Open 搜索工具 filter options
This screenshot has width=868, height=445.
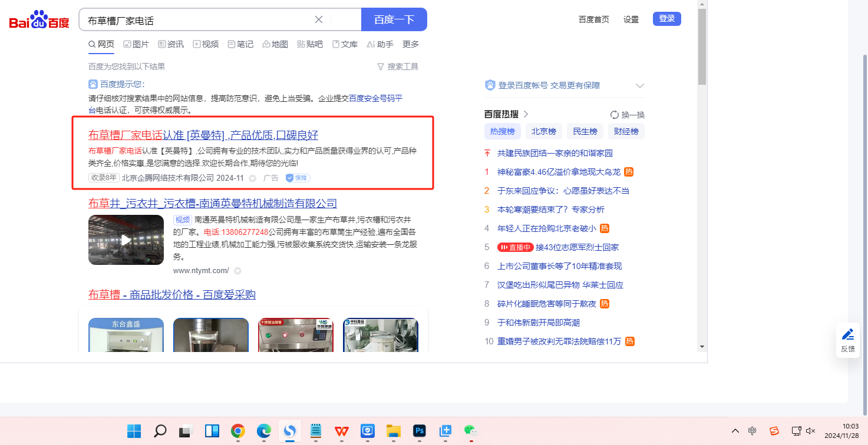398,67
